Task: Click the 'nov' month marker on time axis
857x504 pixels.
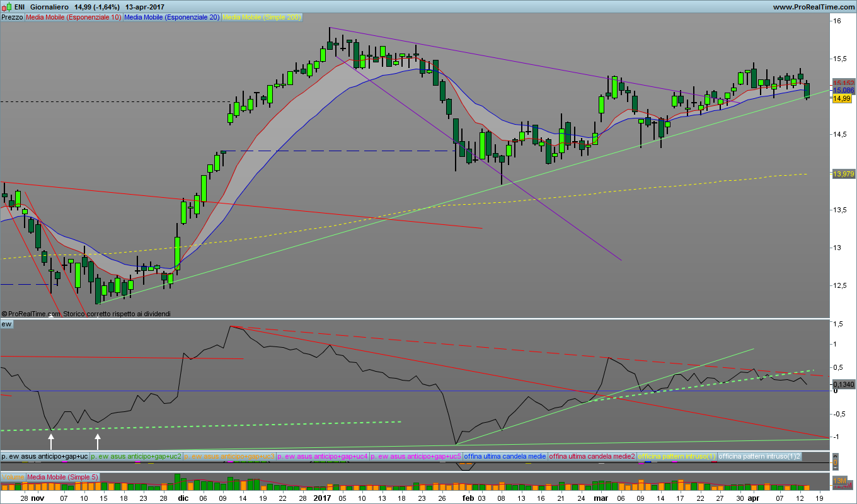Action: tap(38, 498)
